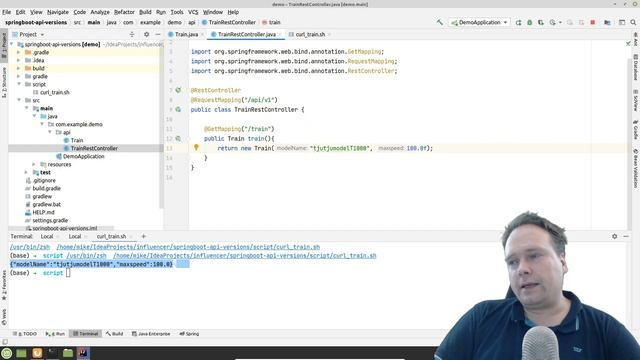Open the Tools menu
This screenshot has height=360, width=640.
coord(177,12)
